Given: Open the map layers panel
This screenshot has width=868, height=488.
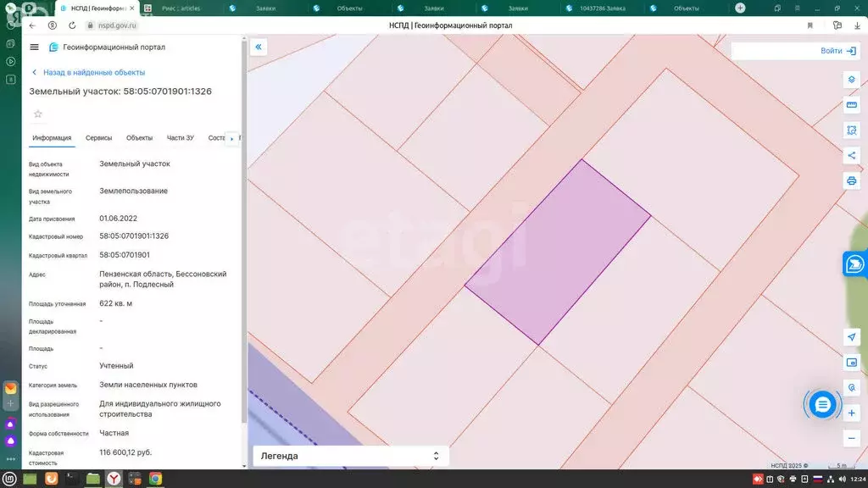Looking at the screenshot, I should pos(852,80).
